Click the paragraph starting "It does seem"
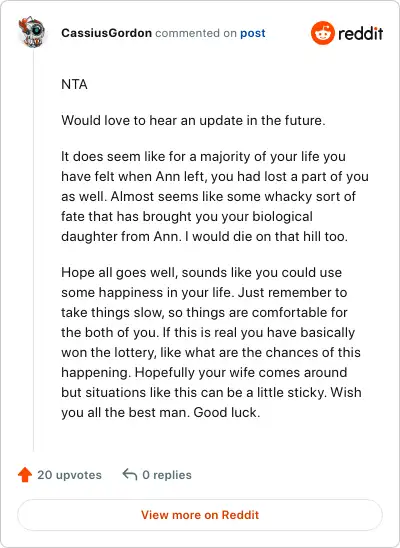This screenshot has width=400, height=548. click(x=214, y=196)
